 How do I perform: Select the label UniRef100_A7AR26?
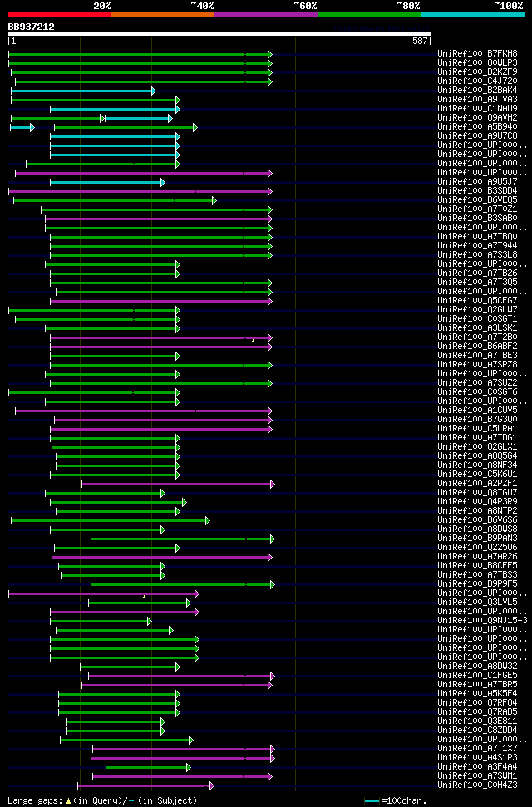click(x=477, y=557)
